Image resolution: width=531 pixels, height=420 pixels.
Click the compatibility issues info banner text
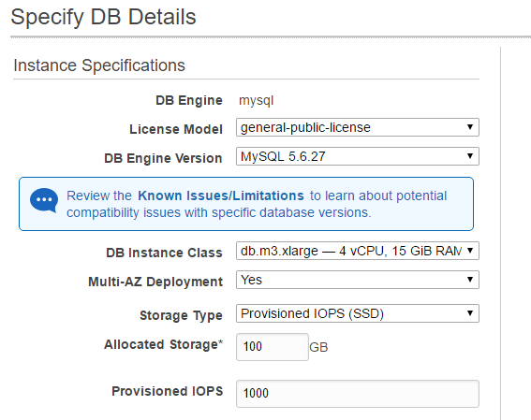pos(257,204)
